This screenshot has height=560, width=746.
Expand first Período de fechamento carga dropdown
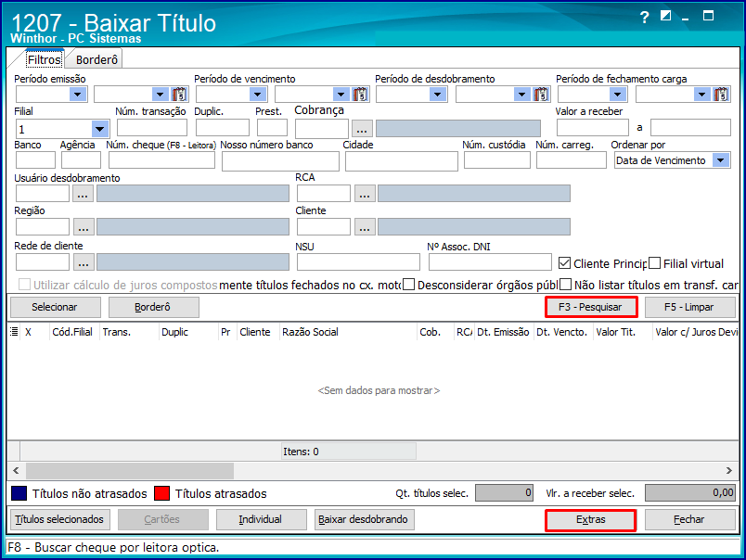(618, 95)
